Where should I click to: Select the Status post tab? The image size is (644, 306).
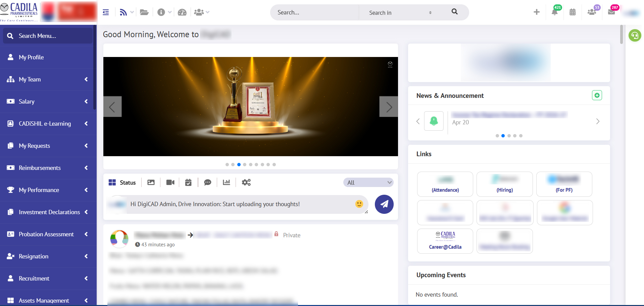coord(122,182)
